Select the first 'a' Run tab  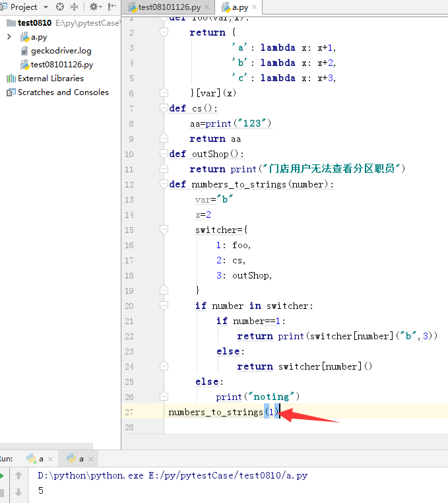[x=41, y=459]
